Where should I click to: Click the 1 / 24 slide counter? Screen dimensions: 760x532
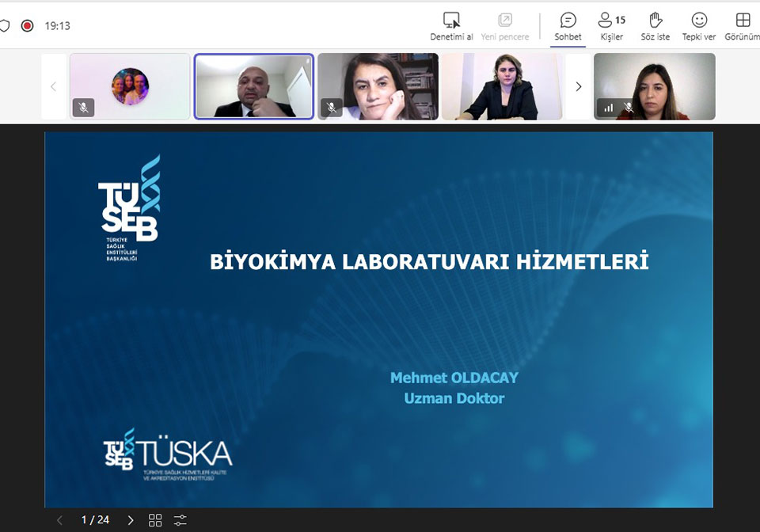(95, 520)
